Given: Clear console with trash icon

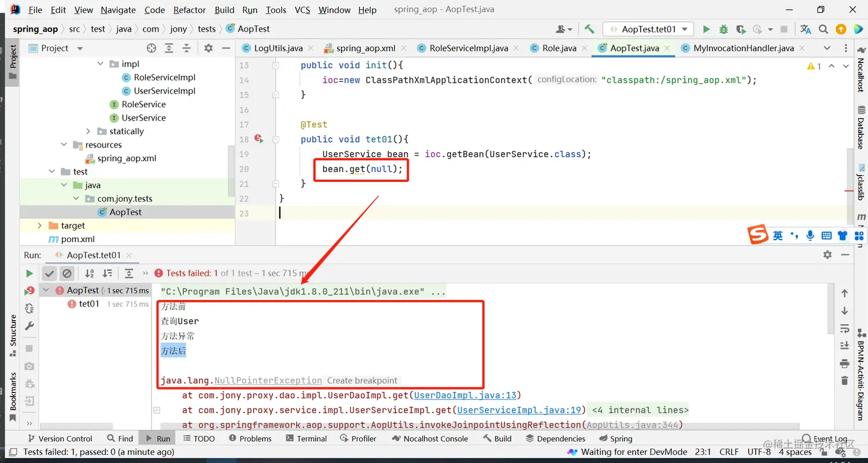Looking at the screenshot, I should click(844, 380).
